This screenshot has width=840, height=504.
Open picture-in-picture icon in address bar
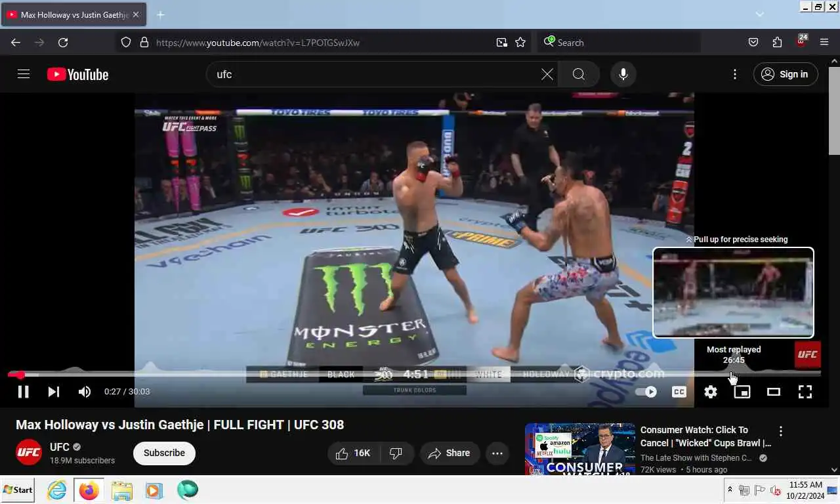pyautogui.click(x=502, y=42)
